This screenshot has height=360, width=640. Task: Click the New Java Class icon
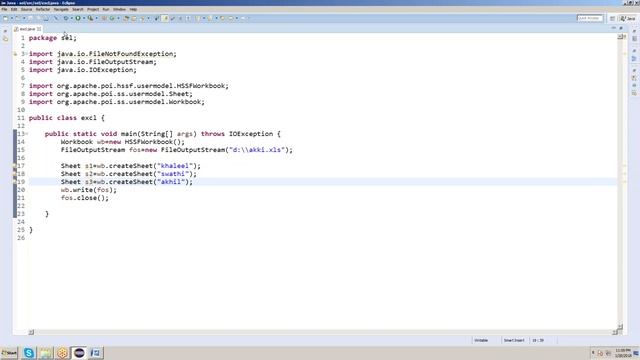tap(112, 18)
